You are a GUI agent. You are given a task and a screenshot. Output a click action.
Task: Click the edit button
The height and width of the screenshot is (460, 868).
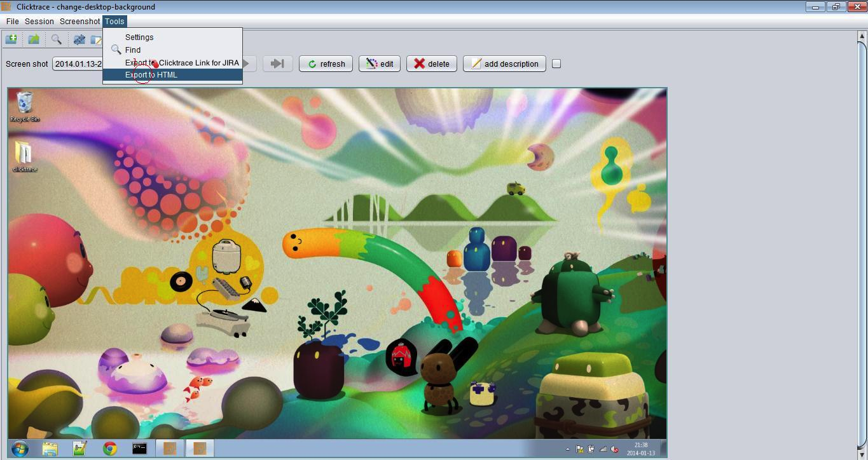coord(380,64)
